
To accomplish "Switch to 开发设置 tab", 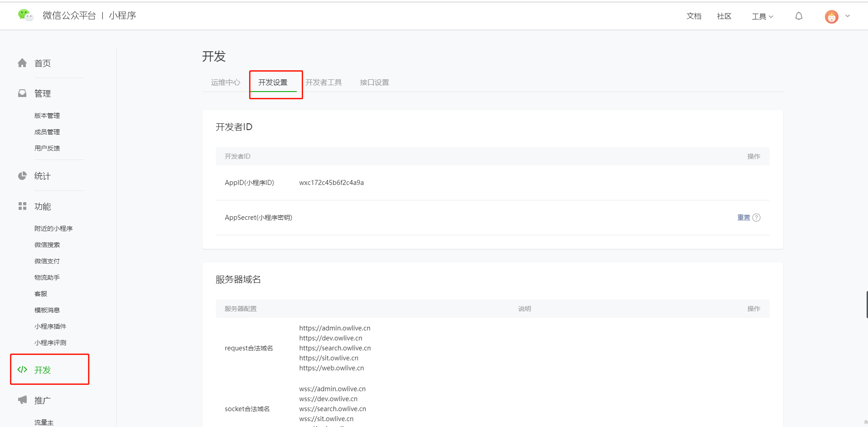I will pyautogui.click(x=273, y=82).
